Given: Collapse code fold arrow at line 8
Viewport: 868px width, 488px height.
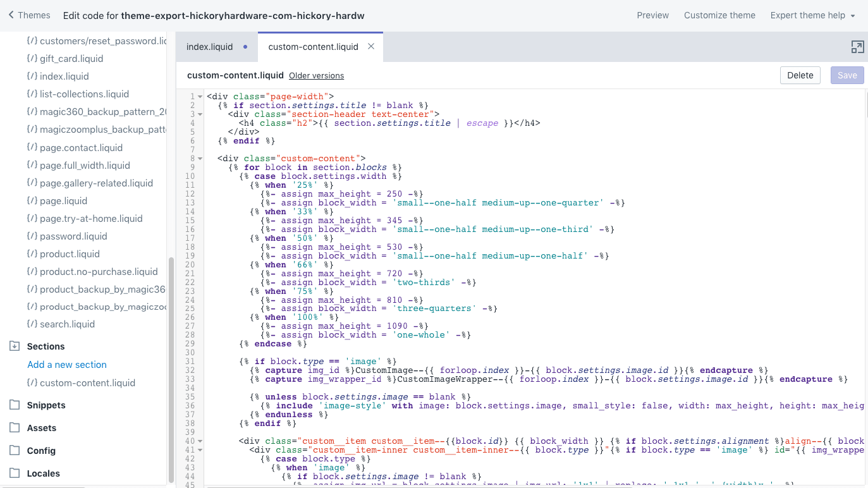Looking at the screenshot, I should point(200,159).
